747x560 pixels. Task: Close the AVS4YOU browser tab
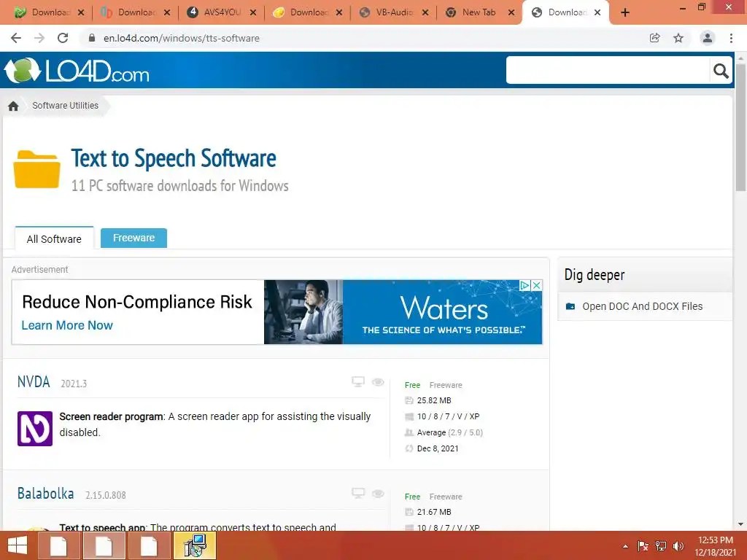click(x=253, y=12)
